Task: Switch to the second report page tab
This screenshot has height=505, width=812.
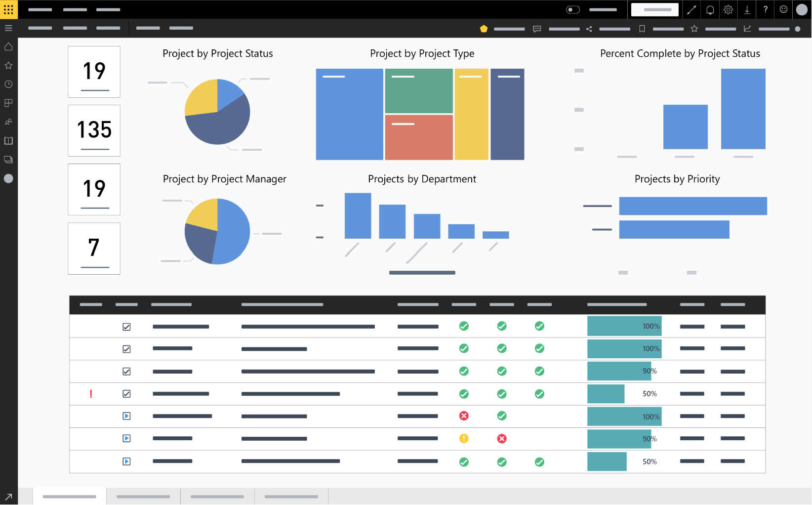Action: pos(143,496)
